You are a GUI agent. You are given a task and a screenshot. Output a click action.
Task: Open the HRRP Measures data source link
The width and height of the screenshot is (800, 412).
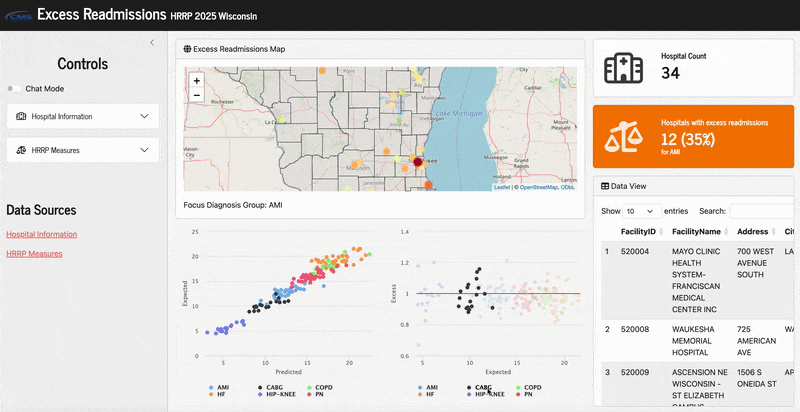[x=34, y=254]
